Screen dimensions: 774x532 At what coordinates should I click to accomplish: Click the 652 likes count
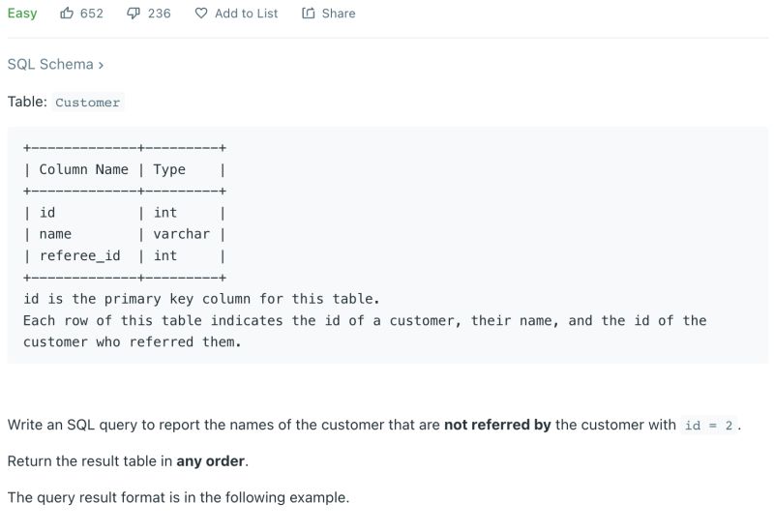[92, 14]
